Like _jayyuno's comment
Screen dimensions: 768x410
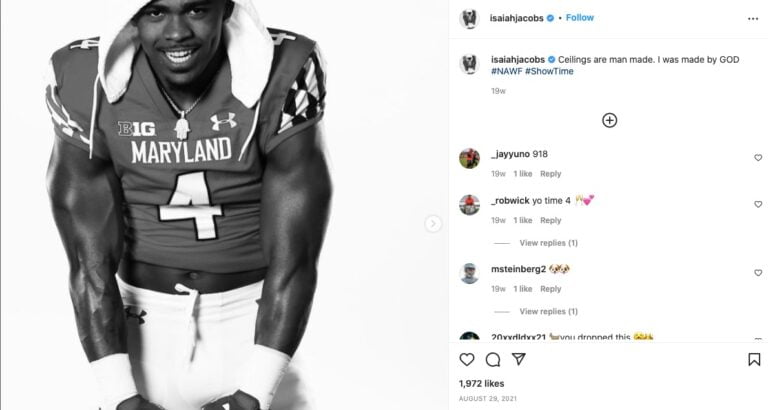758,158
